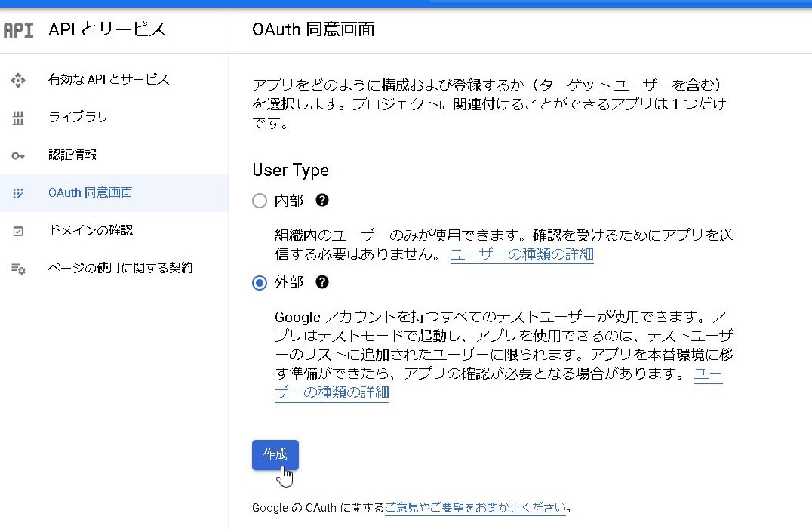Click the 作成 button
This screenshot has height=529, width=812.
[x=275, y=455]
